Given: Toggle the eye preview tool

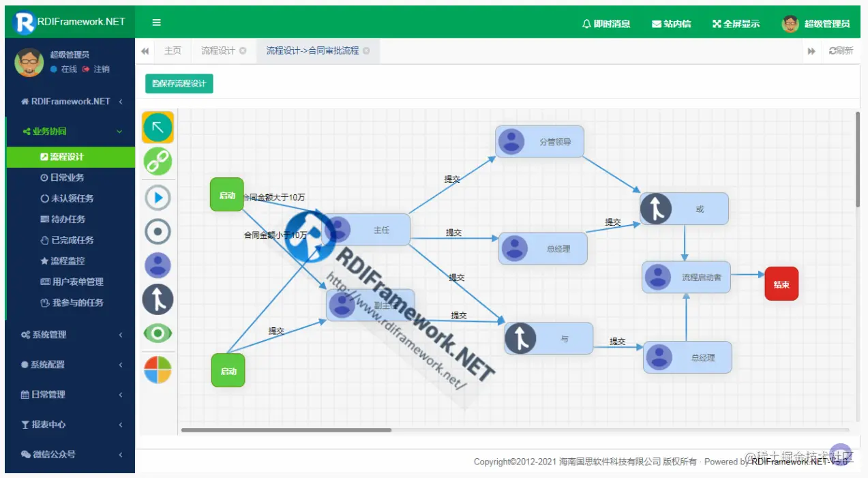Looking at the screenshot, I should (x=158, y=333).
